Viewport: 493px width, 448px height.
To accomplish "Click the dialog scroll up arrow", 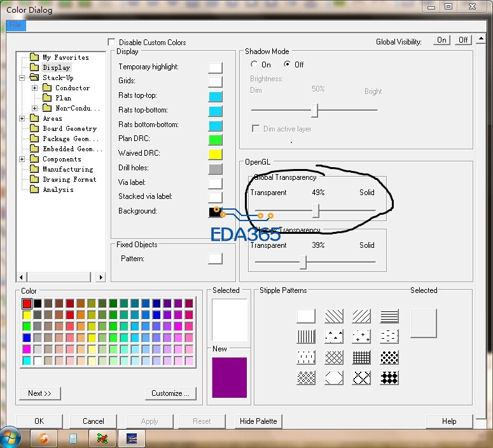I will click(482, 39).
